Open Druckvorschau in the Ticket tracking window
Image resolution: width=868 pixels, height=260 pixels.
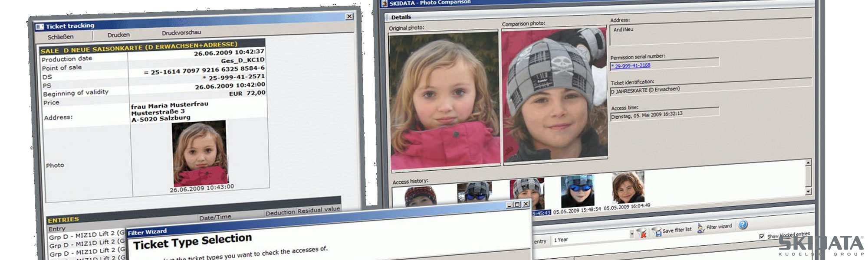181,32
